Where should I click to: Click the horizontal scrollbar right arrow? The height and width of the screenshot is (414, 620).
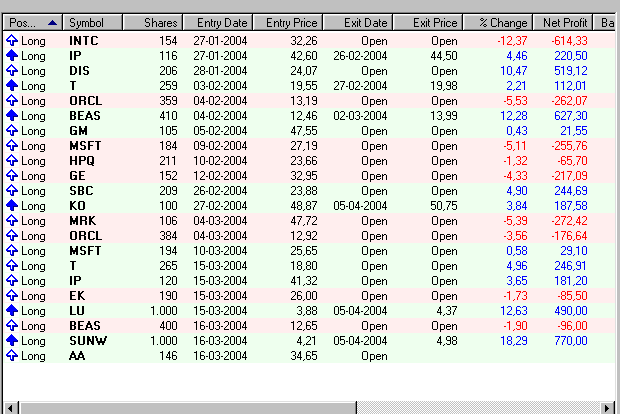607,408
